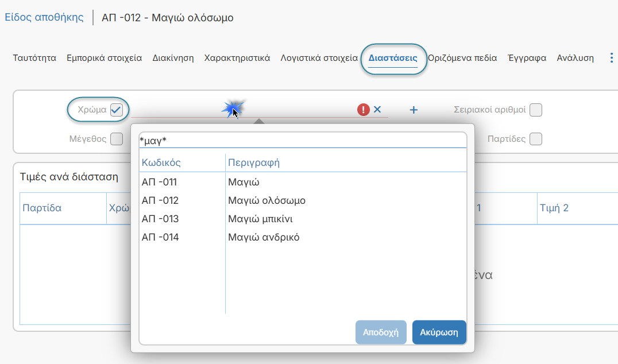
Task: Select the Διαστάσεις tab
Action: coord(393,58)
